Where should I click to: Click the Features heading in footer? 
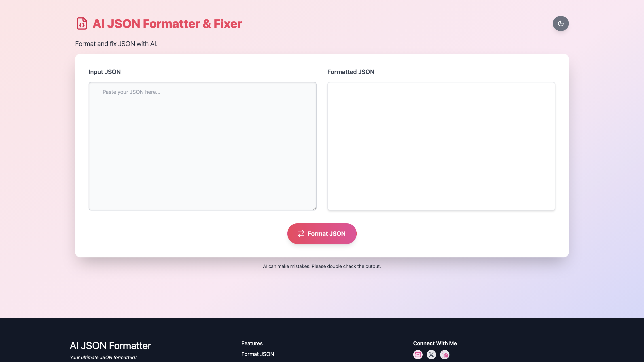point(252,343)
